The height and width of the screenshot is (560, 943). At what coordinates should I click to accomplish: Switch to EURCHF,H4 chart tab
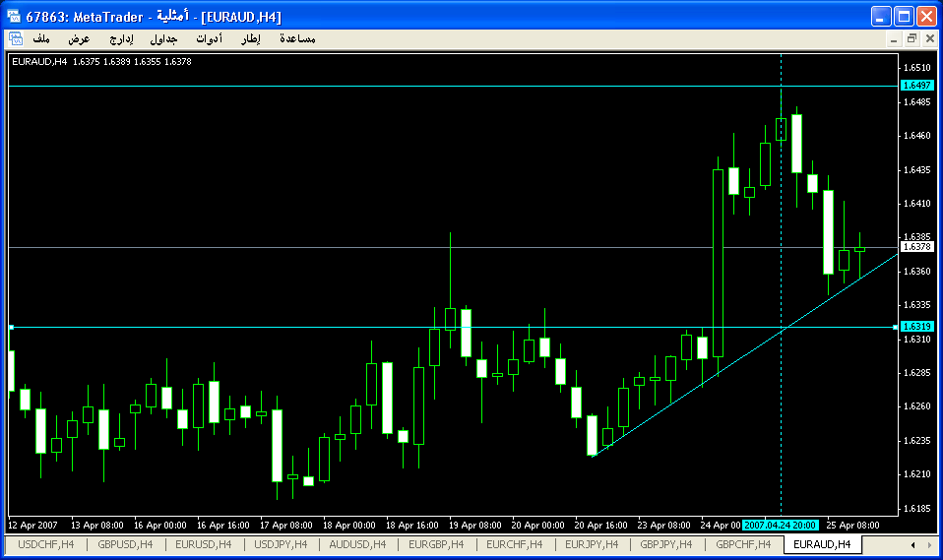[x=514, y=545]
